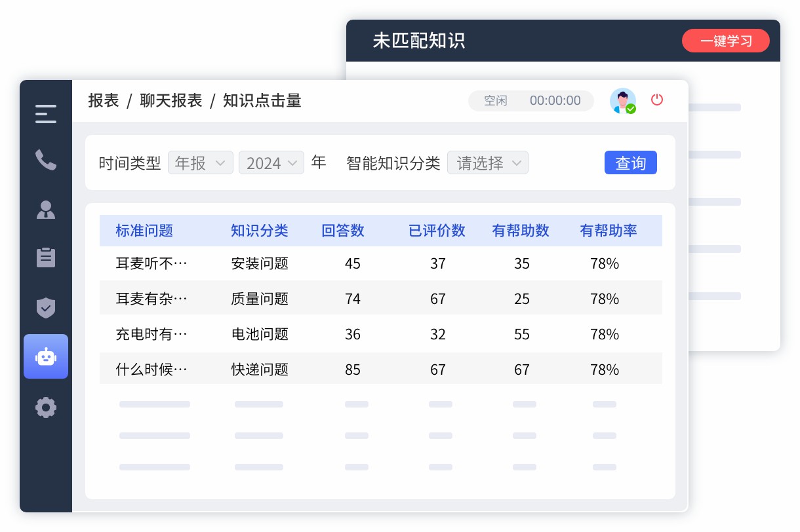The height and width of the screenshot is (532, 800).
Task: Expand the 2024 year dropdown
Action: [271, 162]
